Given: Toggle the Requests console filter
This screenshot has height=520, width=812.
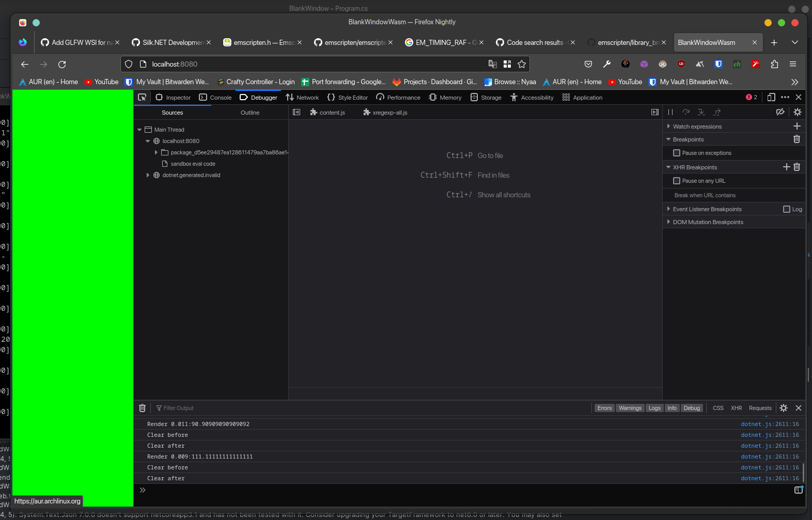Looking at the screenshot, I should [760, 408].
